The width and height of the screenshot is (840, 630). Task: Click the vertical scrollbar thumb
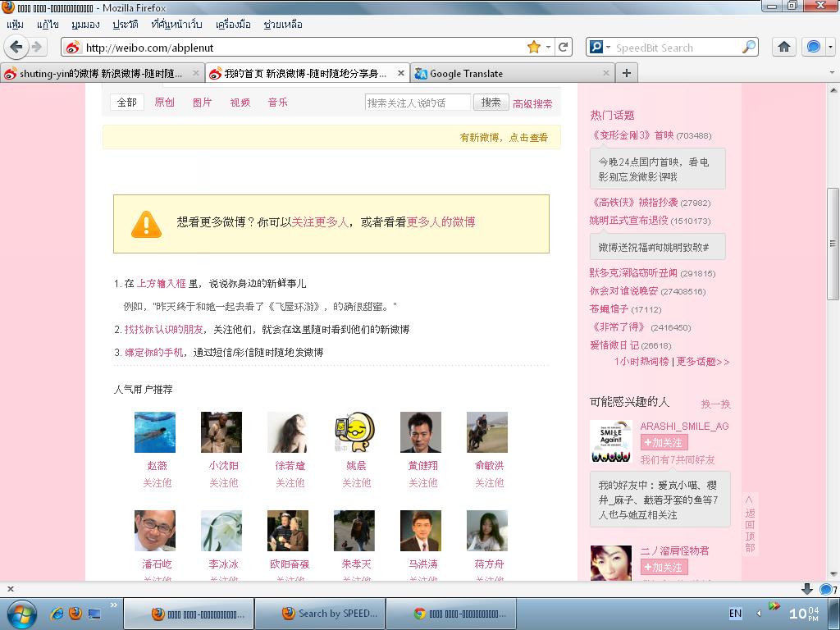tap(833, 244)
